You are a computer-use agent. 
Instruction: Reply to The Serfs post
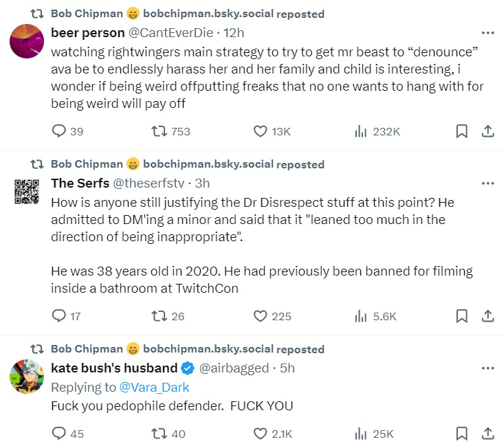pos(59,316)
